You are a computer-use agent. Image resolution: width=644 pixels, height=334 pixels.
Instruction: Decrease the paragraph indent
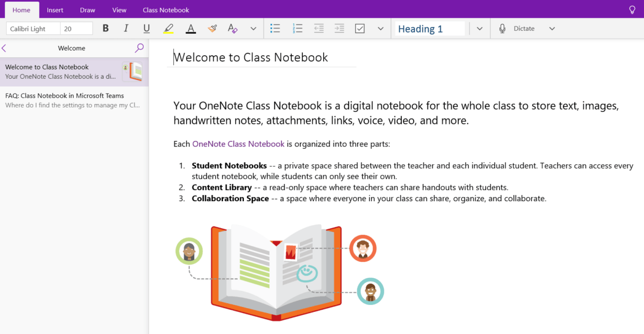319,28
